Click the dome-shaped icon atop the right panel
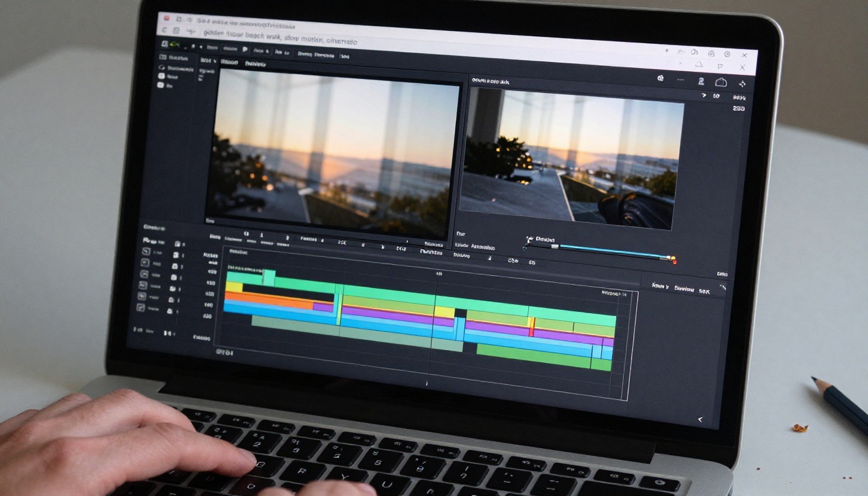Screen dimensions: 868x496 click(x=721, y=82)
